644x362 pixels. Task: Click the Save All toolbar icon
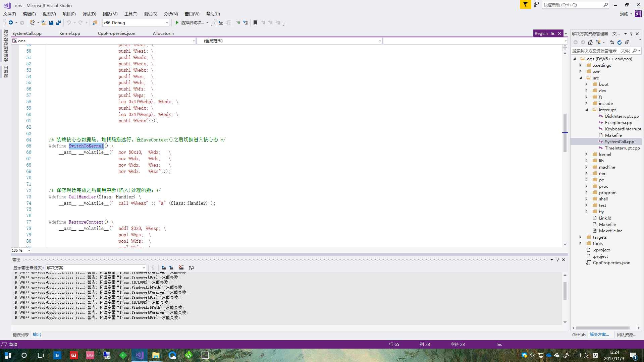[59, 23]
